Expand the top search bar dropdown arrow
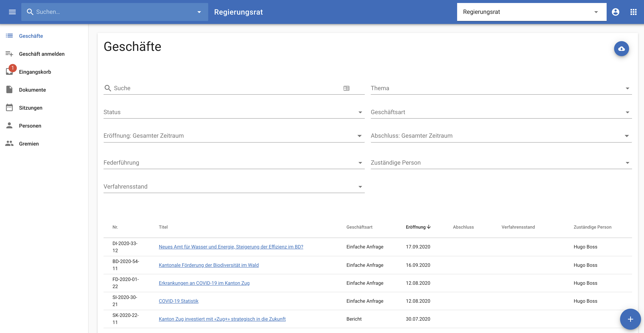Viewport: 644px width, 333px height. [x=199, y=12]
